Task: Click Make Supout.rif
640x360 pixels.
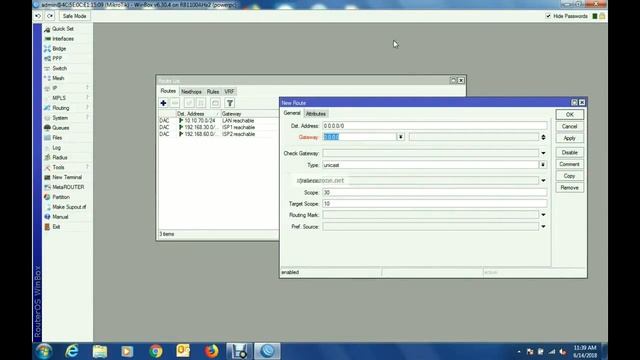Action: [x=69, y=207]
